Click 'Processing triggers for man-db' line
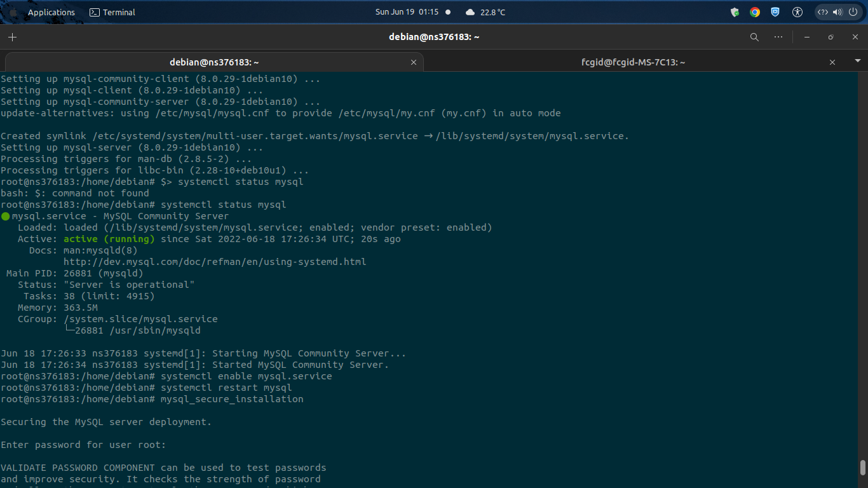 [126, 159]
